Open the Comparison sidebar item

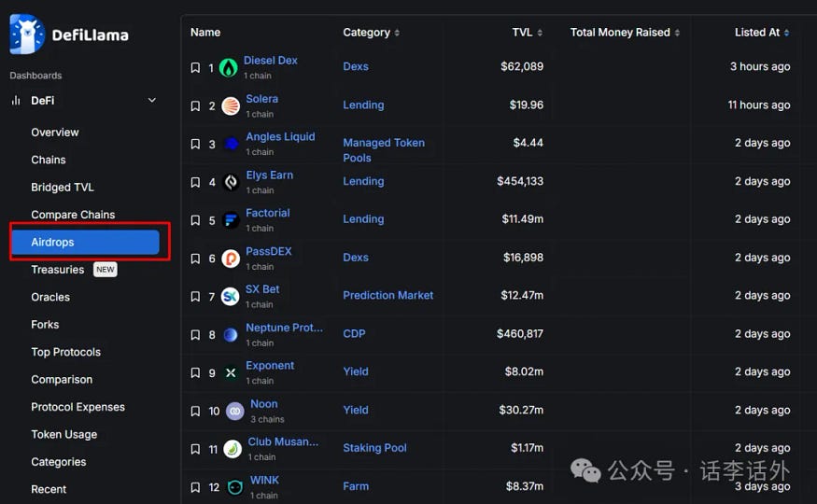coord(62,380)
